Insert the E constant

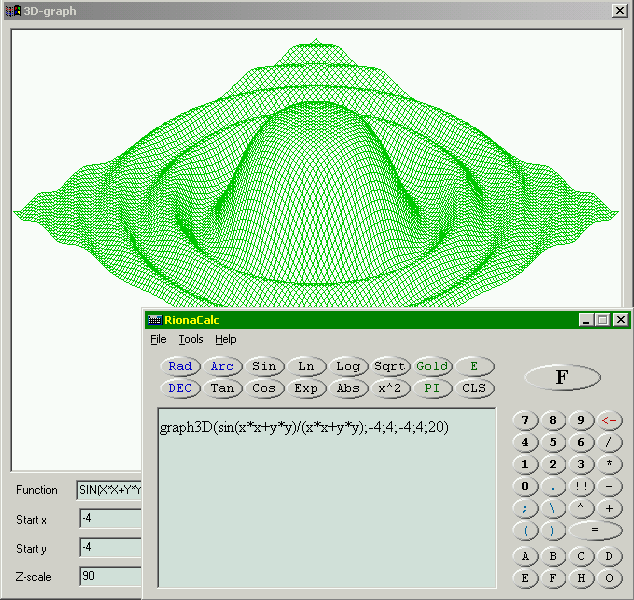[x=474, y=366]
